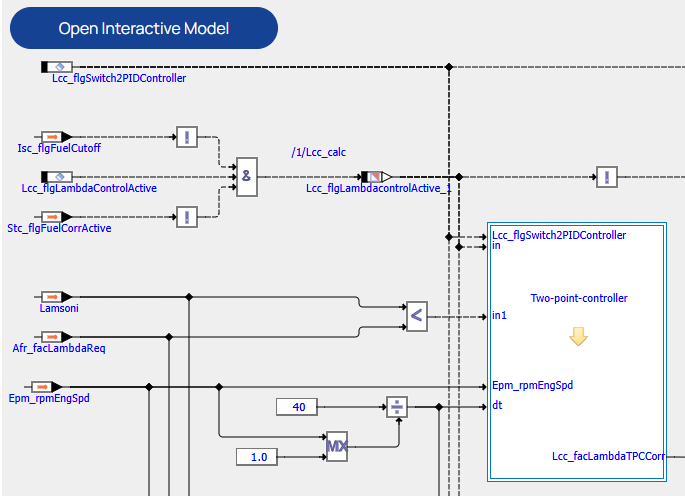The image size is (685, 496).
Task: Select the Lamsoni input port icon
Action: click(x=56, y=297)
